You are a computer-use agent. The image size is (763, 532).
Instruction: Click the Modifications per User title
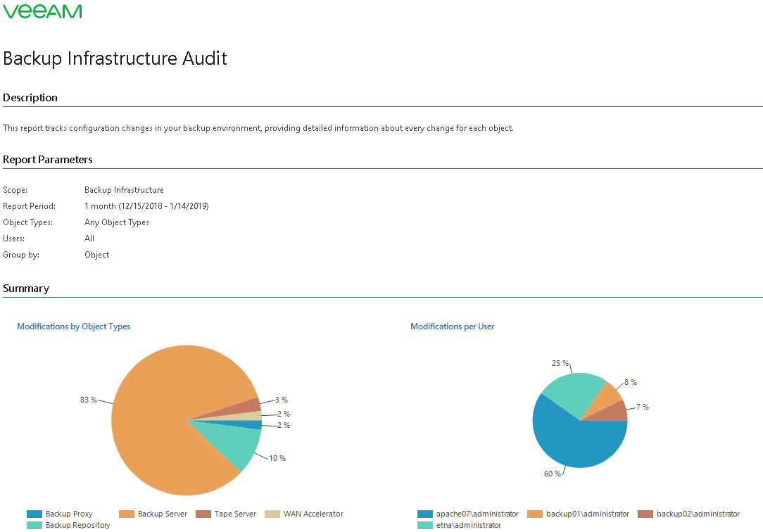(452, 327)
